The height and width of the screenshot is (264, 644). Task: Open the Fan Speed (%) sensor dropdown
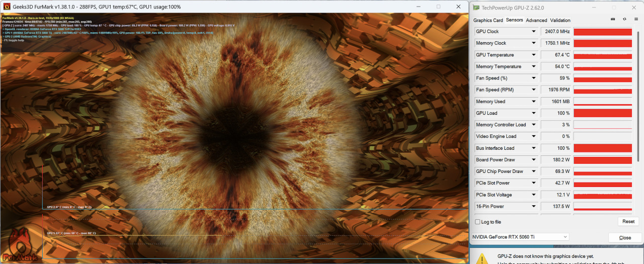[534, 78]
